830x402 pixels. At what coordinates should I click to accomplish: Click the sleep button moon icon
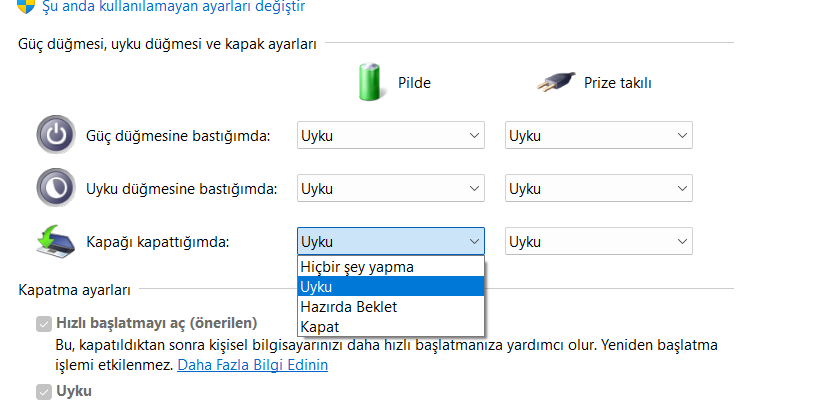[56, 187]
